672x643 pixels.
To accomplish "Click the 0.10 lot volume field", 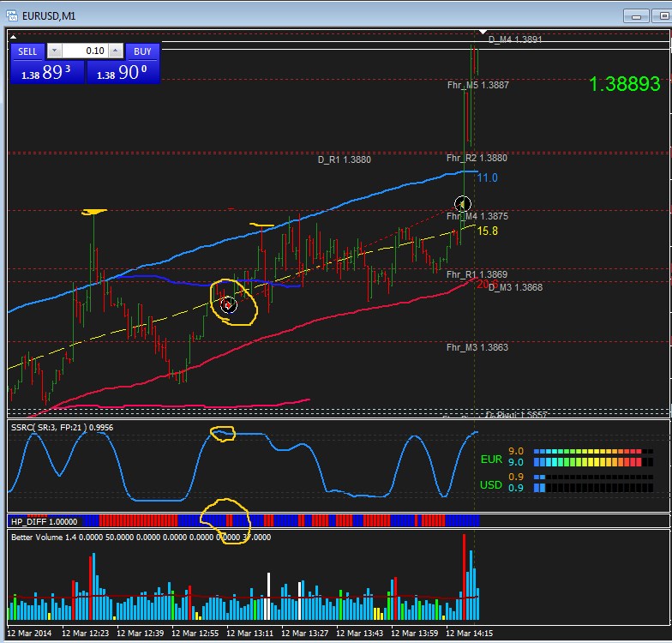I will [x=85, y=51].
